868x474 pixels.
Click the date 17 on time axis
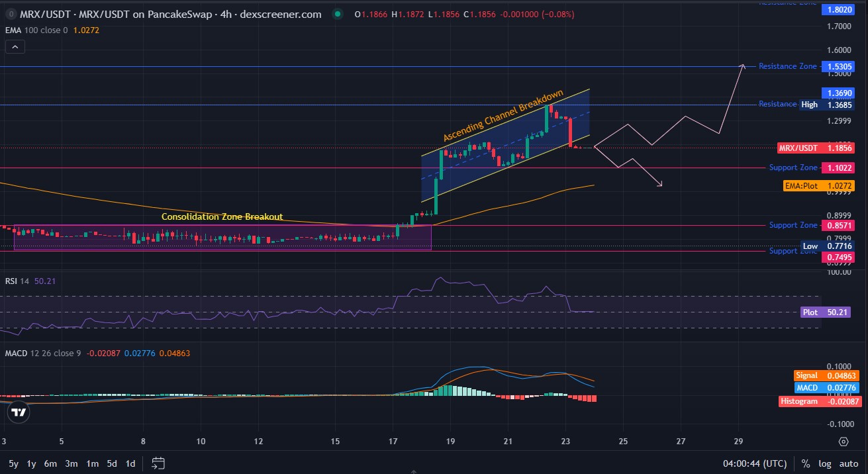coord(393,442)
